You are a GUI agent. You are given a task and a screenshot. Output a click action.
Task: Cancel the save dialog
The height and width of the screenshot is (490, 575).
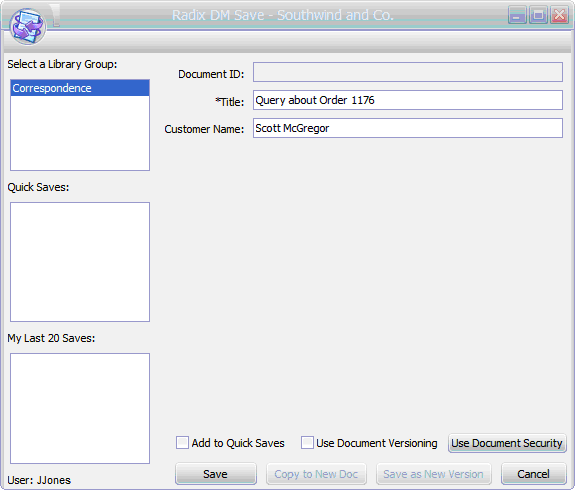534,474
